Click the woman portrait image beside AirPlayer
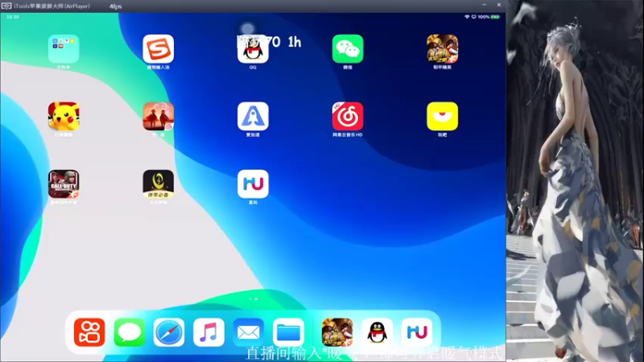Image resolution: width=644 pixels, height=362 pixels. tap(575, 181)
